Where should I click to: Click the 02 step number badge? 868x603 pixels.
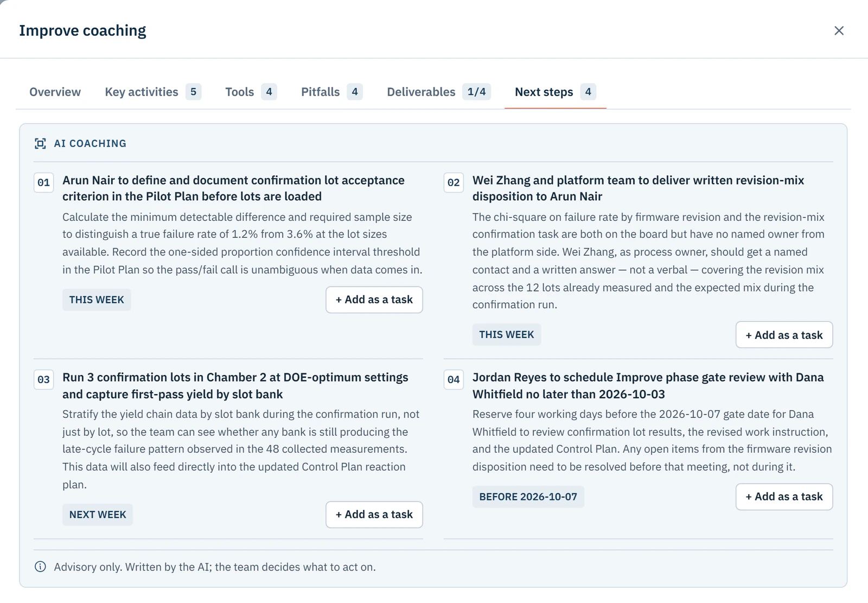click(454, 182)
